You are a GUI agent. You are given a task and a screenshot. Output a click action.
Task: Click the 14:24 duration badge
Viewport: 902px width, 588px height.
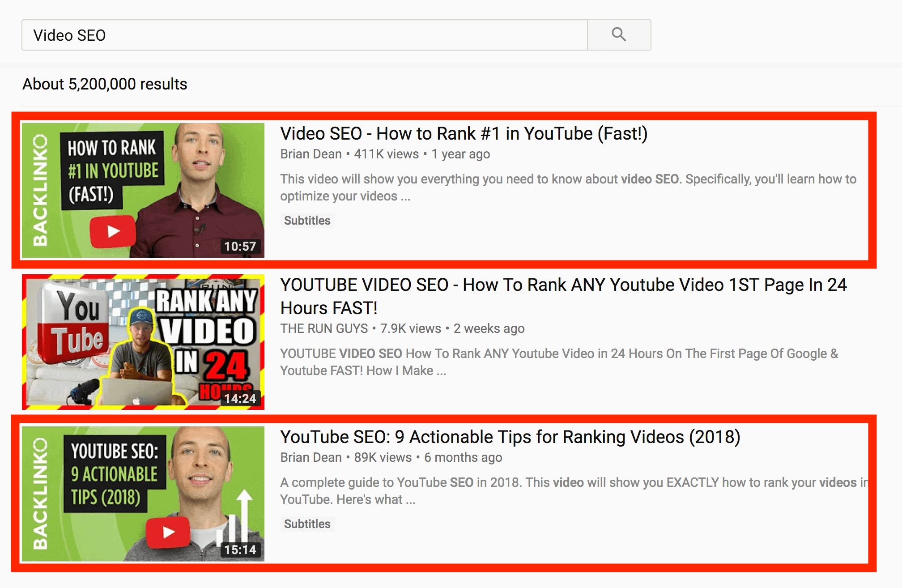click(240, 398)
